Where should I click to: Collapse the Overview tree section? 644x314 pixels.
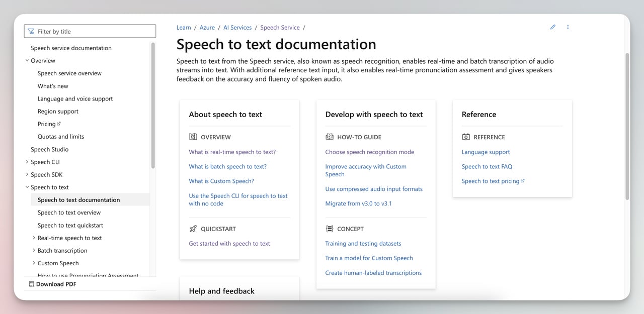click(x=27, y=61)
